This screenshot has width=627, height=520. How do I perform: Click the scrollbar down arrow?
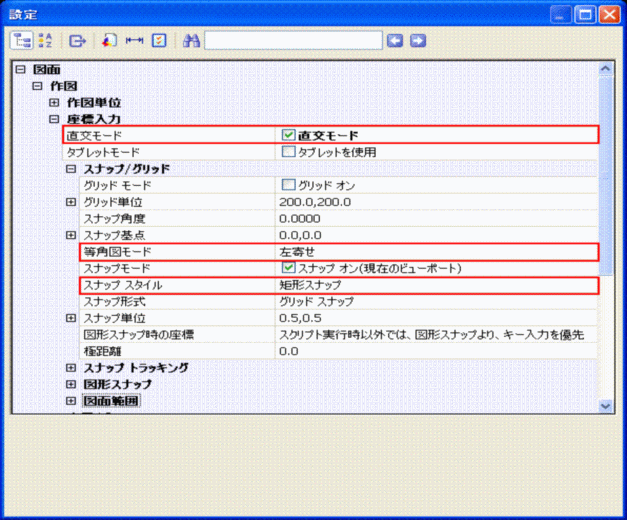click(x=604, y=405)
